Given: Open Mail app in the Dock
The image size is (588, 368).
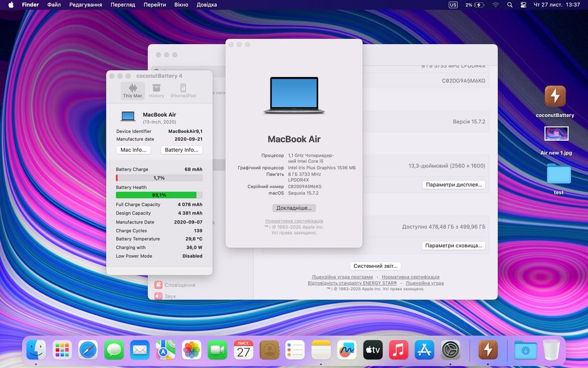Looking at the screenshot, I should pos(140,350).
